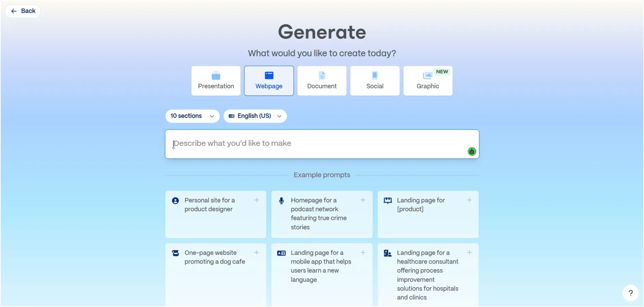The width and height of the screenshot is (644, 307).
Task: Open the new Graphic tab
Action: pyautogui.click(x=428, y=81)
